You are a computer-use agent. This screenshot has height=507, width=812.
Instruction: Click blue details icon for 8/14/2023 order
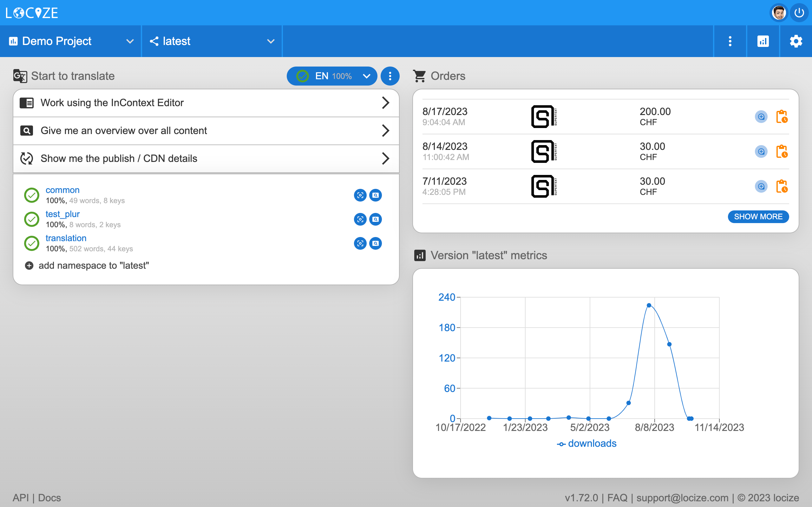tap(761, 151)
